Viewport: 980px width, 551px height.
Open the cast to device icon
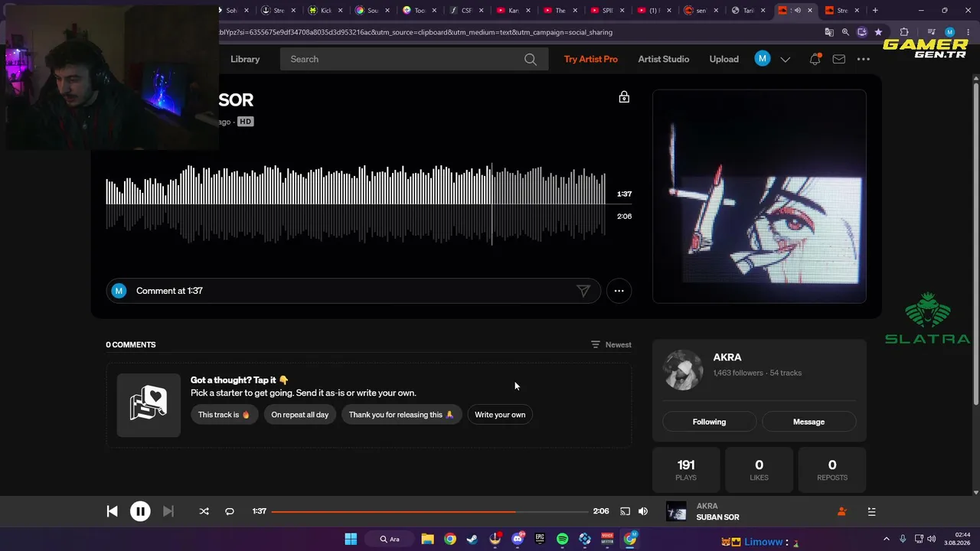(625, 511)
